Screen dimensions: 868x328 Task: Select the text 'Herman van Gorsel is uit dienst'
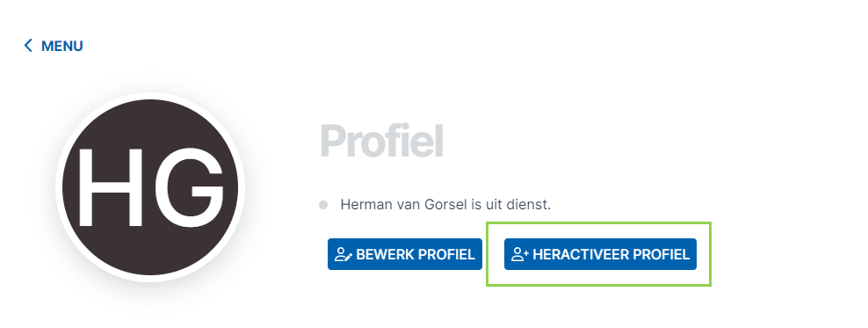point(445,204)
